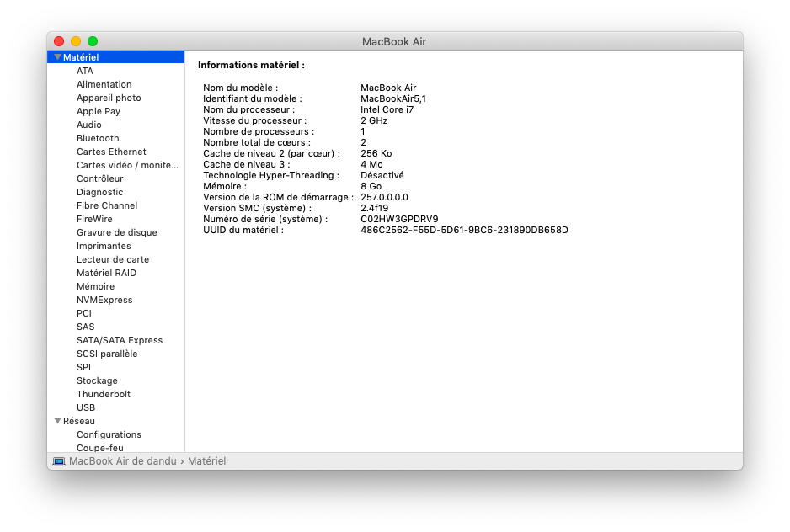Select Cartes vidéo / moniteurs entry
Screen dimensions: 790x532
click(x=127, y=165)
